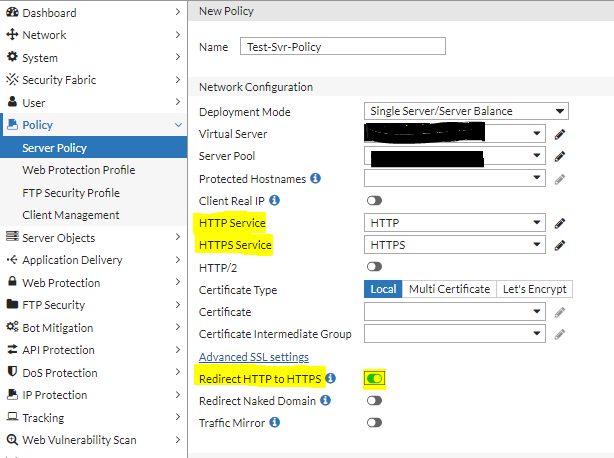Enable the HTTP/2 toggle
Viewport: 614px width, 458px height.
tap(375, 267)
